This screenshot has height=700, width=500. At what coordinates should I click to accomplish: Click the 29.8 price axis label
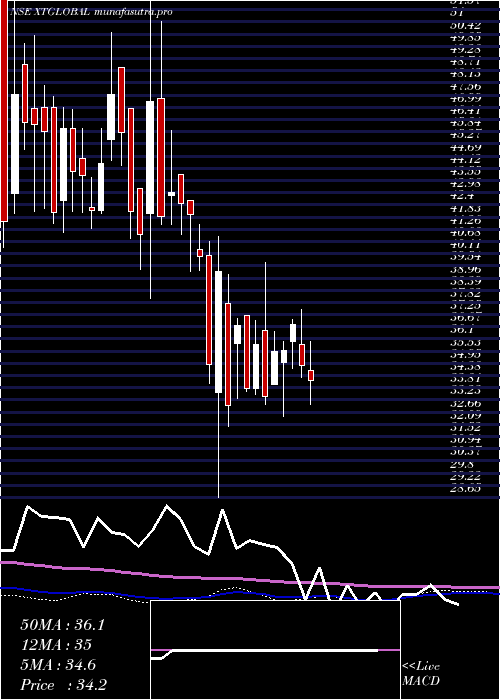(462, 464)
